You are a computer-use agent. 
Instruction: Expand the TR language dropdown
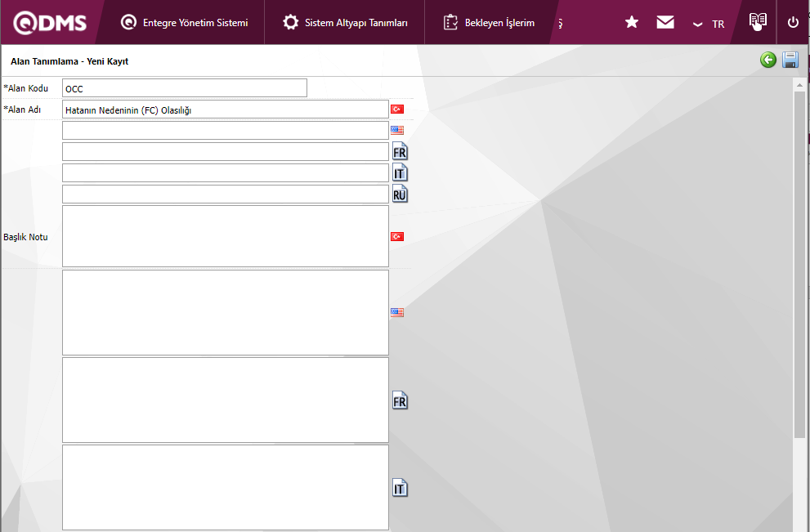coord(708,24)
